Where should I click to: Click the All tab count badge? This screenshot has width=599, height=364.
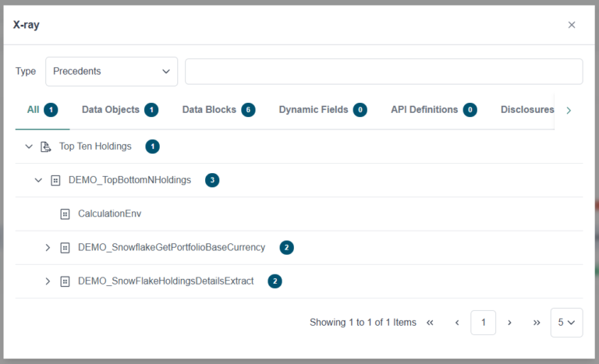[x=51, y=110]
